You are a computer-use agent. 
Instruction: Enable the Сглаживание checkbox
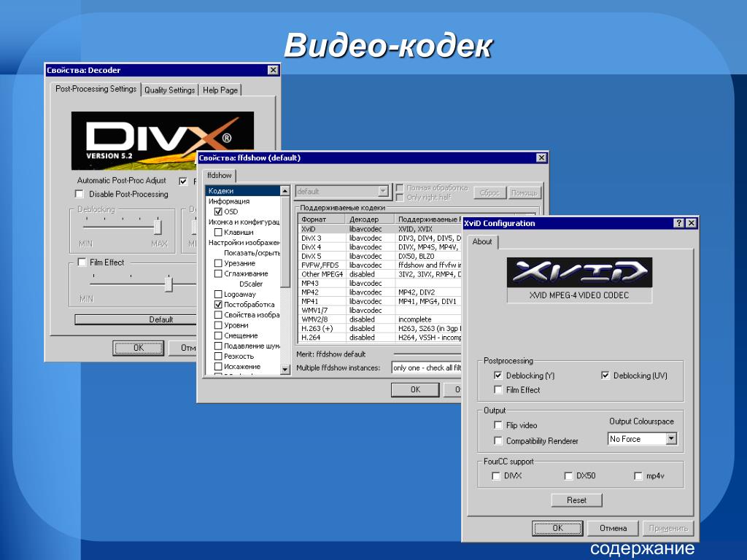tap(218, 274)
